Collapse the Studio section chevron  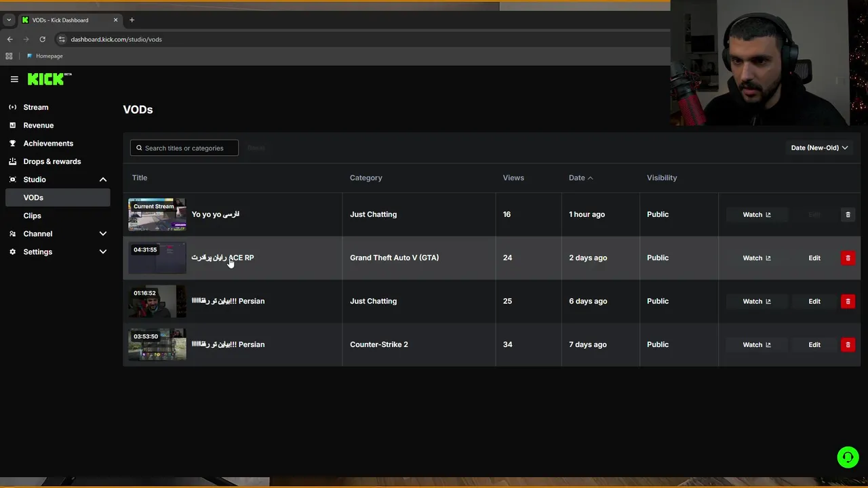point(103,180)
